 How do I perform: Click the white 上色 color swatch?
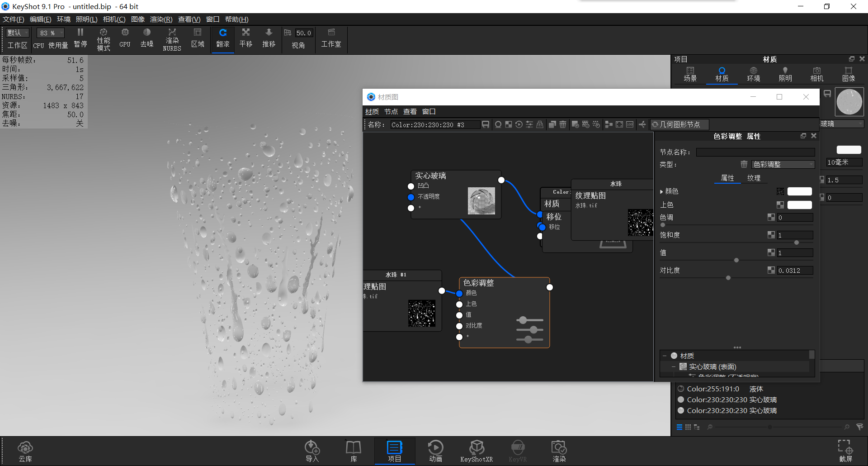click(799, 204)
